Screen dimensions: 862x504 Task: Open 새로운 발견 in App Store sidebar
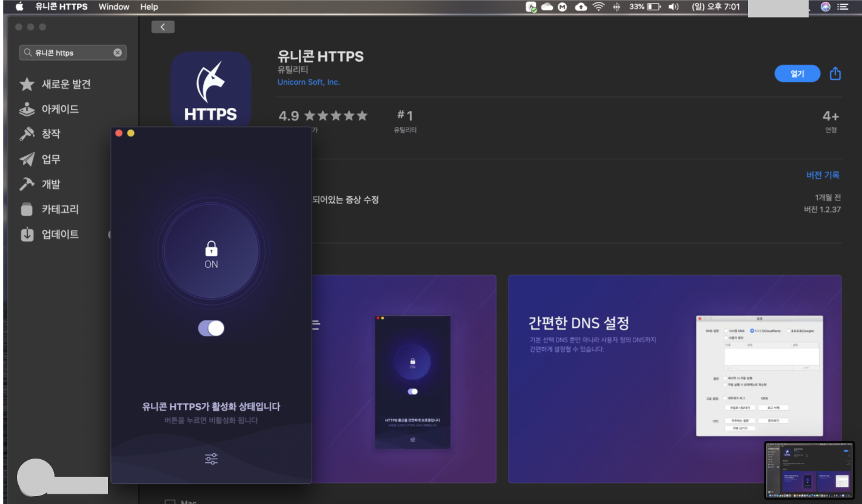[66, 84]
